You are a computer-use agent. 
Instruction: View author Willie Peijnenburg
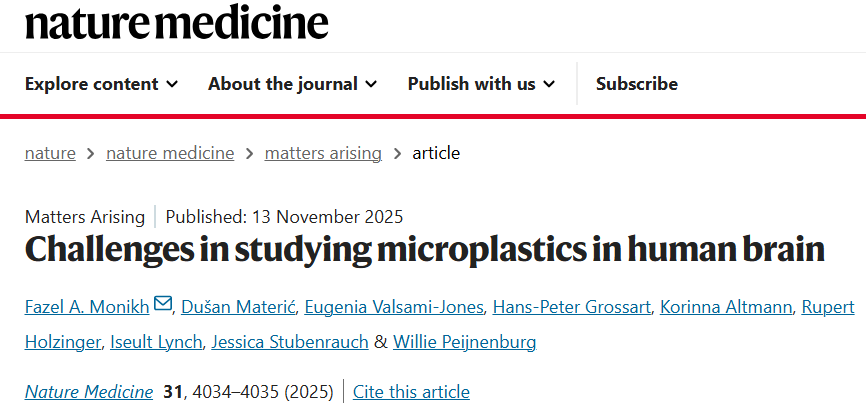coord(465,343)
